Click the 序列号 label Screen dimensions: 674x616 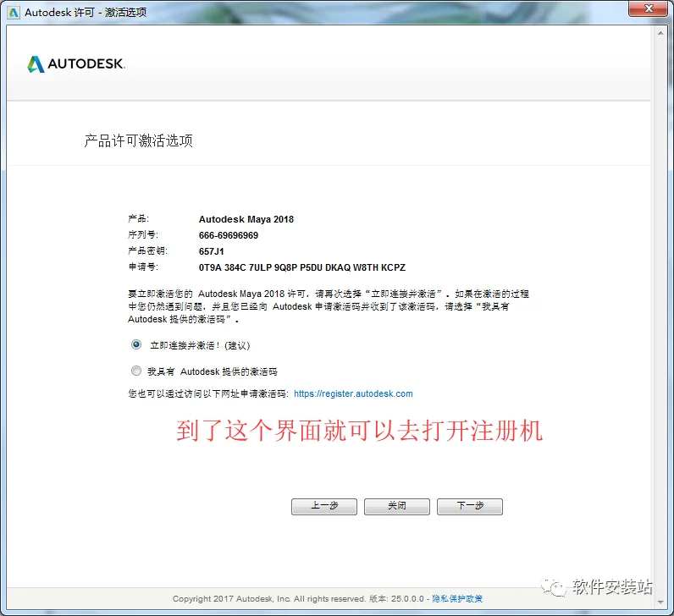click(x=143, y=234)
